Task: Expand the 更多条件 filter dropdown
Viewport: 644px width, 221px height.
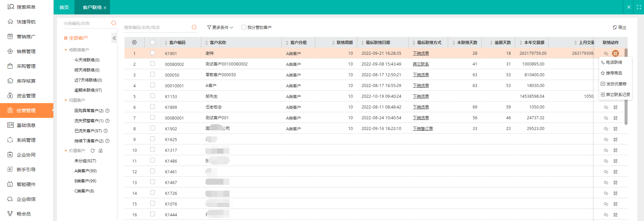Action: tap(220, 27)
